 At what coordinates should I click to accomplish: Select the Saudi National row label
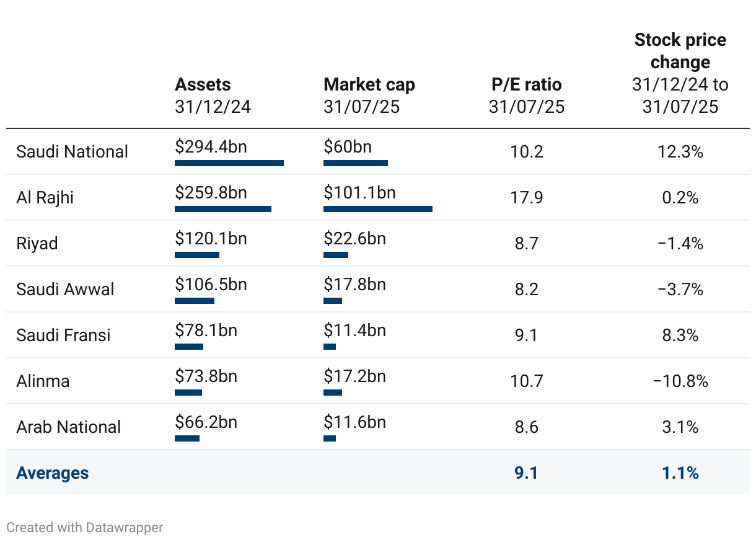[x=72, y=152]
